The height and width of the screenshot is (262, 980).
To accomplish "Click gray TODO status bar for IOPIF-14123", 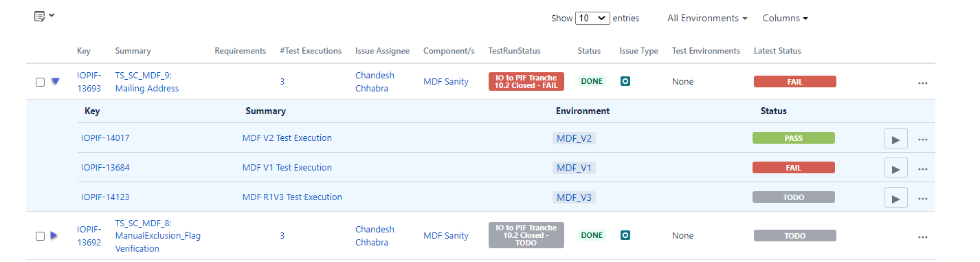I will coord(794,197).
